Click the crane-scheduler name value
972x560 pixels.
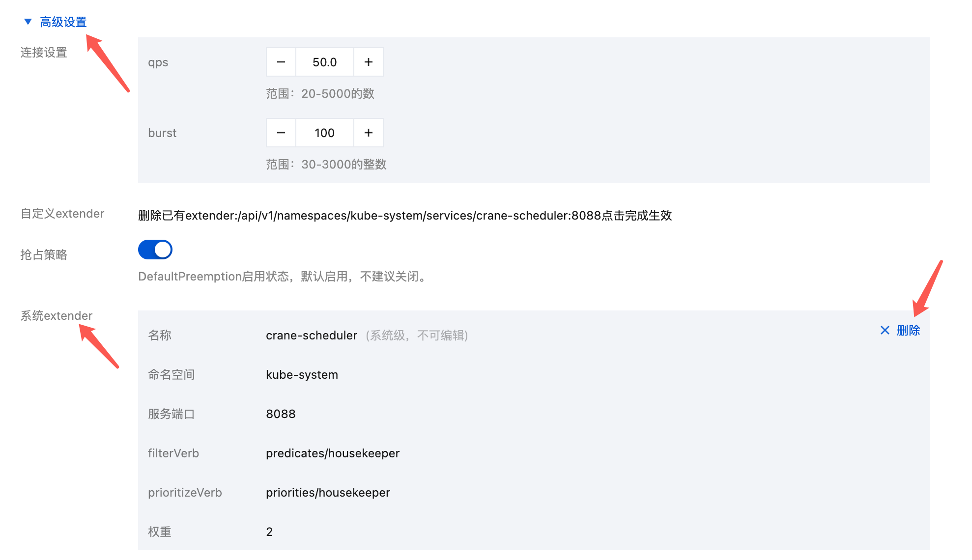[x=311, y=336]
